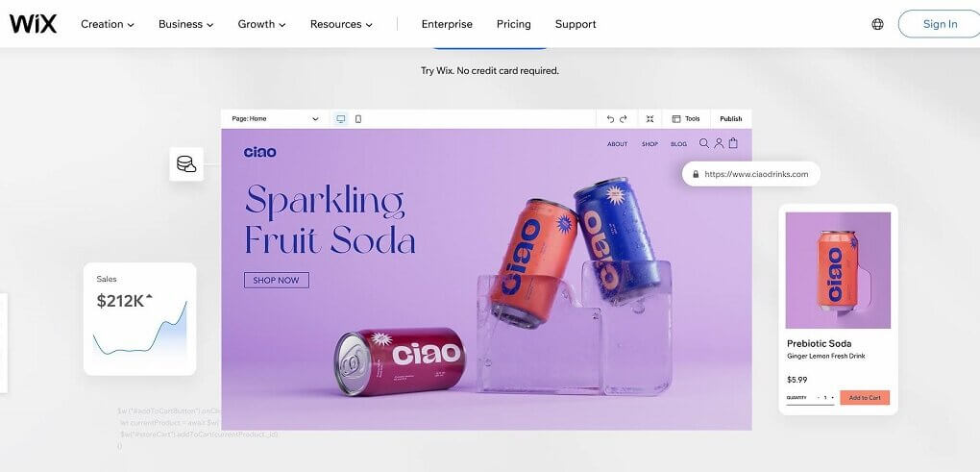Click the database coins icon
The image size is (980, 472).
coord(186,164)
